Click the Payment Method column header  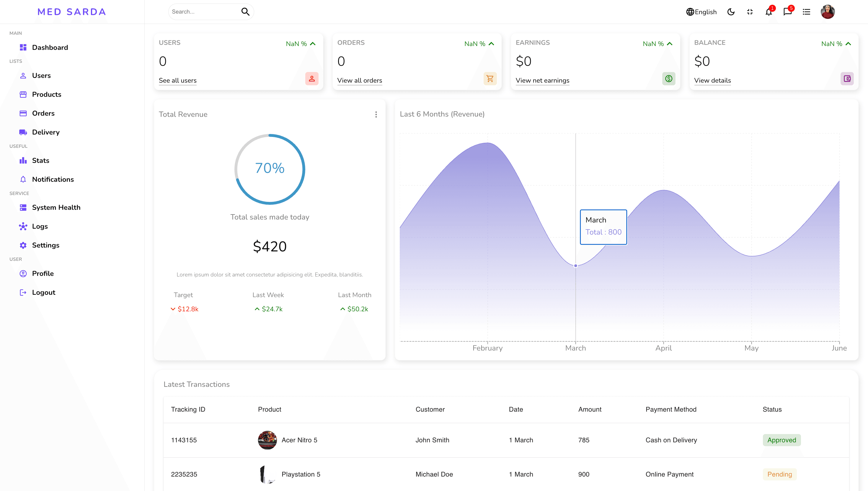tap(671, 409)
